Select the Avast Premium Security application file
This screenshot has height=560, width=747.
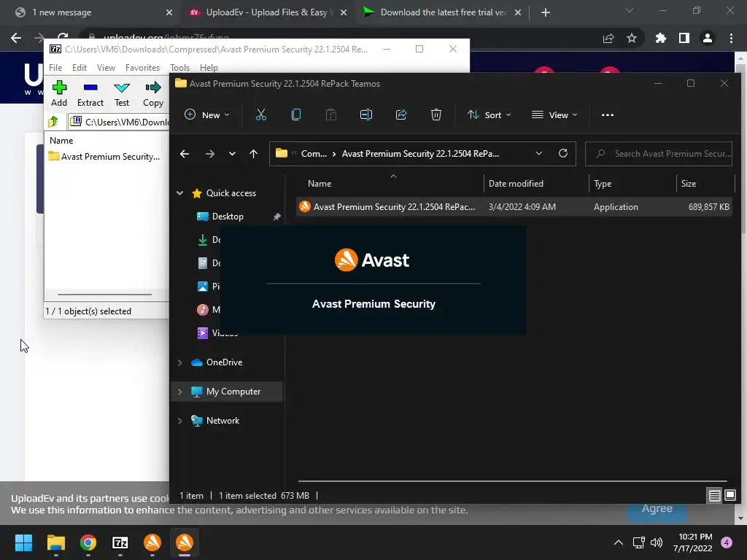(x=514, y=206)
